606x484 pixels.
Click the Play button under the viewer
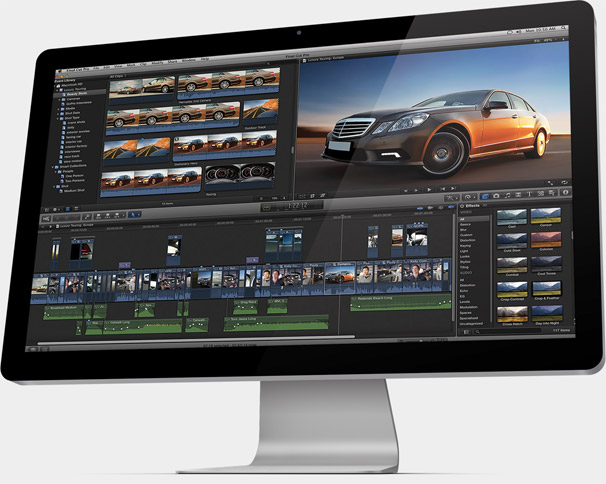pyautogui.click(x=428, y=188)
